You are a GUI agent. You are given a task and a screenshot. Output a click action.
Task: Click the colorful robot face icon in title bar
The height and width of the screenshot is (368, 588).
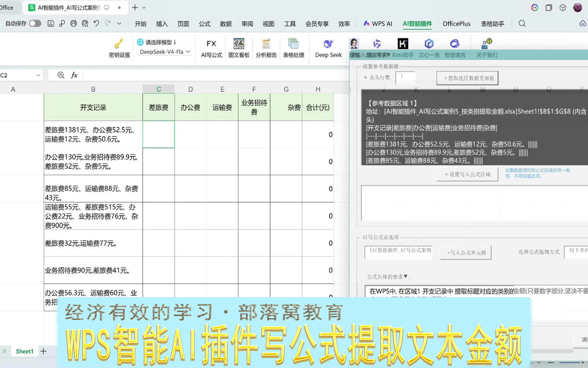(535, 7)
